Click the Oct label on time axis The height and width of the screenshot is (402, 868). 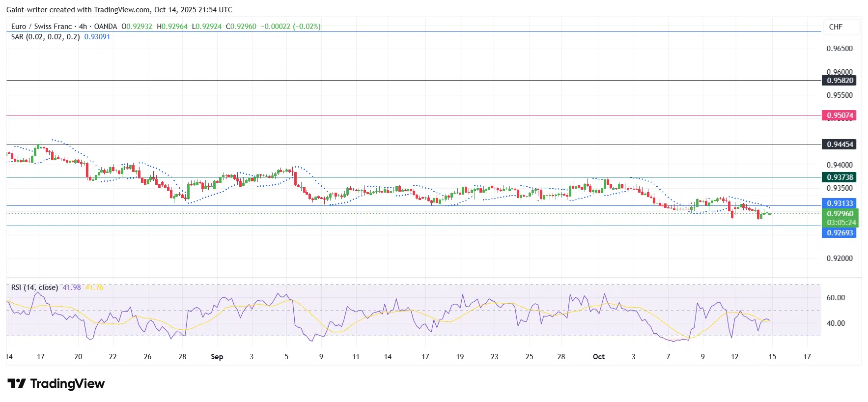598,357
